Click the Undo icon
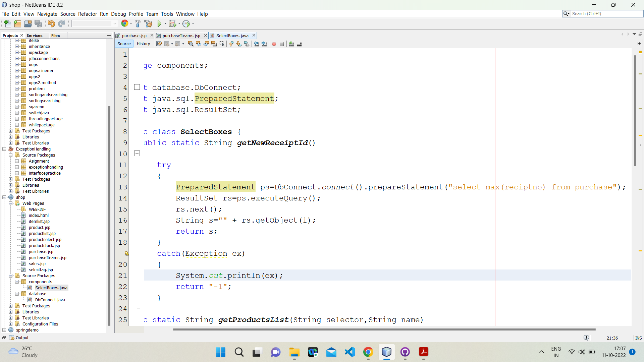The image size is (644, 362). click(x=51, y=23)
